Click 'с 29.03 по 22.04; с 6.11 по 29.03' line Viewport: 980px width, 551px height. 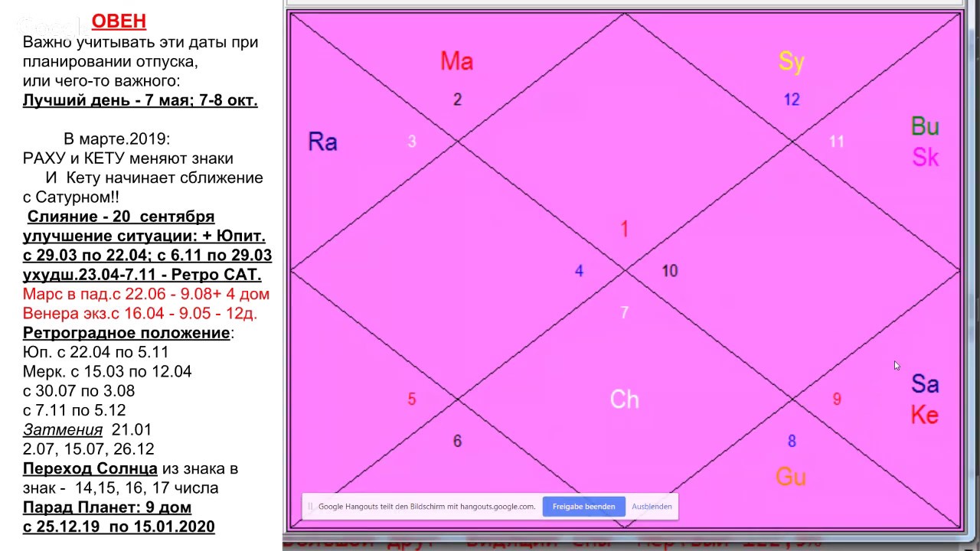pyautogui.click(x=147, y=256)
